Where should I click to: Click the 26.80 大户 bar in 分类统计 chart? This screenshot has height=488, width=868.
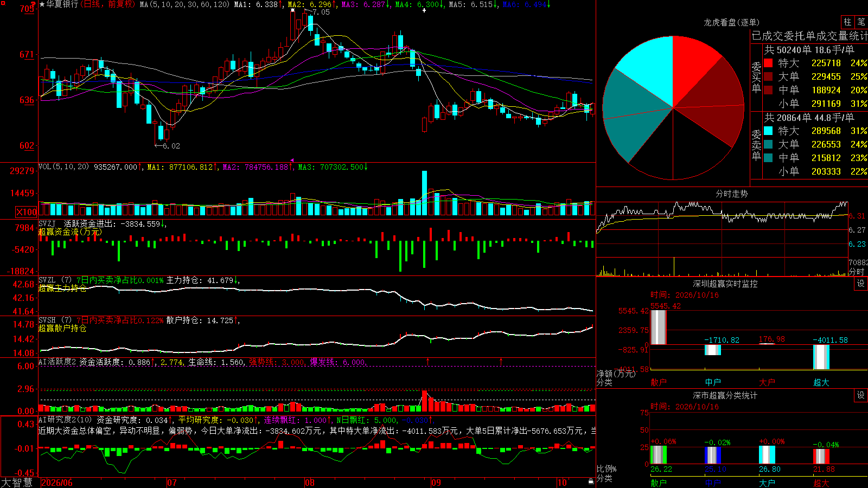pyautogui.click(x=767, y=455)
